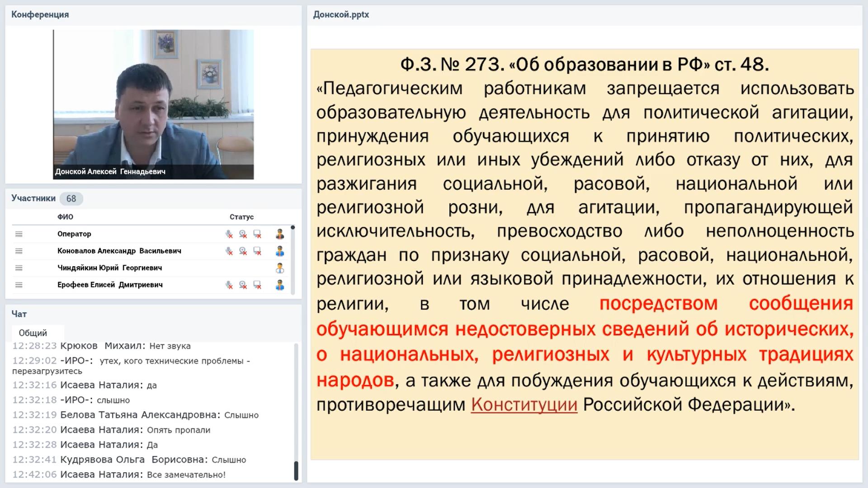
Task: Open the Чиндяйкин Юрий row menu icon
Action: (x=19, y=268)
